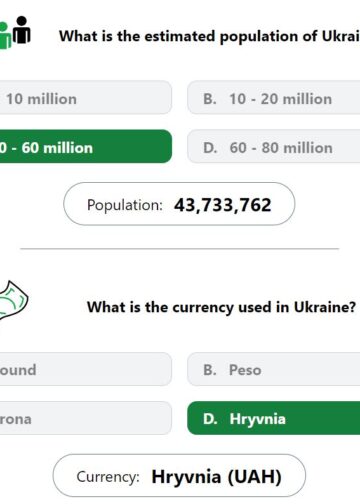Click the population question heading text
360x504 pixels.
coord(209,36)
